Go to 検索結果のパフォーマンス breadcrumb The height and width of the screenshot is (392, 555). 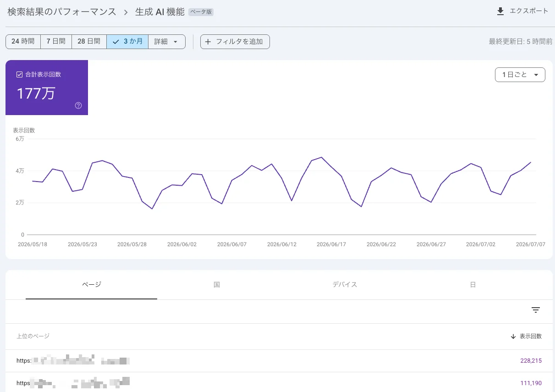[x=62, y=12]
